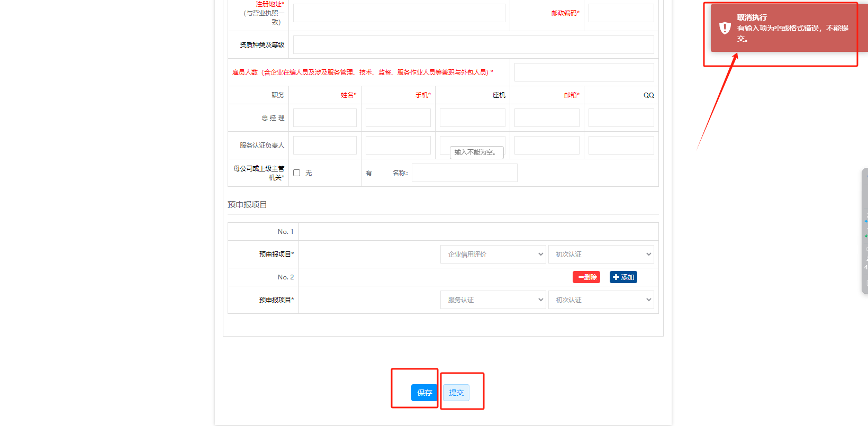Screen dimensions: 868x426
Task: Focus the 雇员人数 input field
Action: click(584, 72)
